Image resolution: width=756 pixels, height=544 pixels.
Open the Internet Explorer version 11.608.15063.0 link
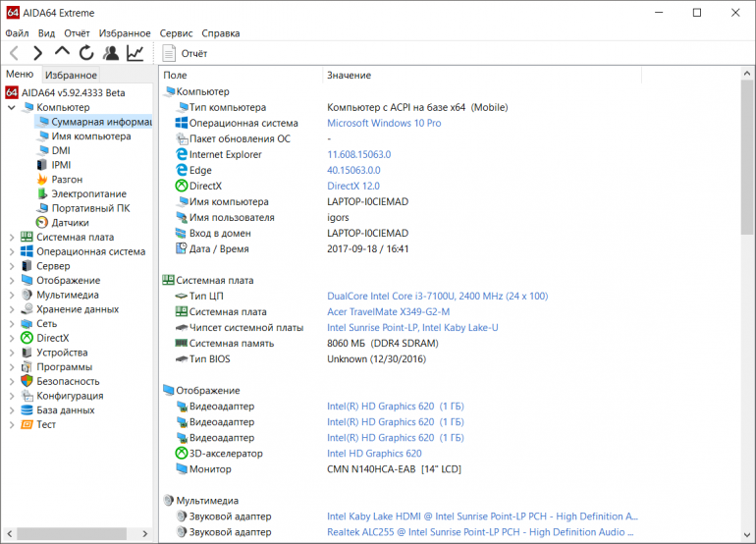click(358, 154)
